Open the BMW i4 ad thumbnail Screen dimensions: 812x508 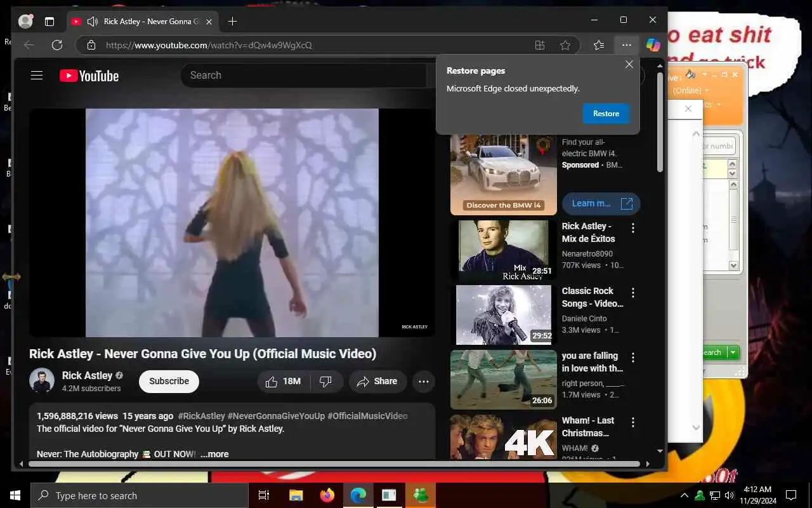[x=504, y=175]
